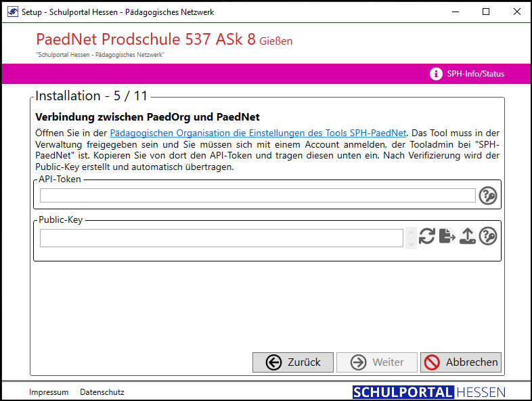Screen dimensions: 532x401
Task: Open SPH-Info/Status info icon
Action: coord(436,74)
